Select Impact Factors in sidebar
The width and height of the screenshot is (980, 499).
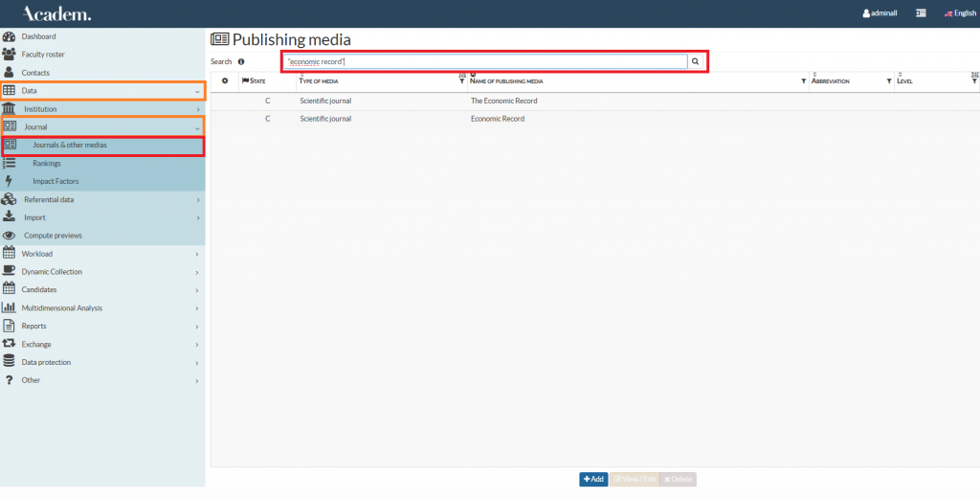pyautogui.click(x=56, y=181)
